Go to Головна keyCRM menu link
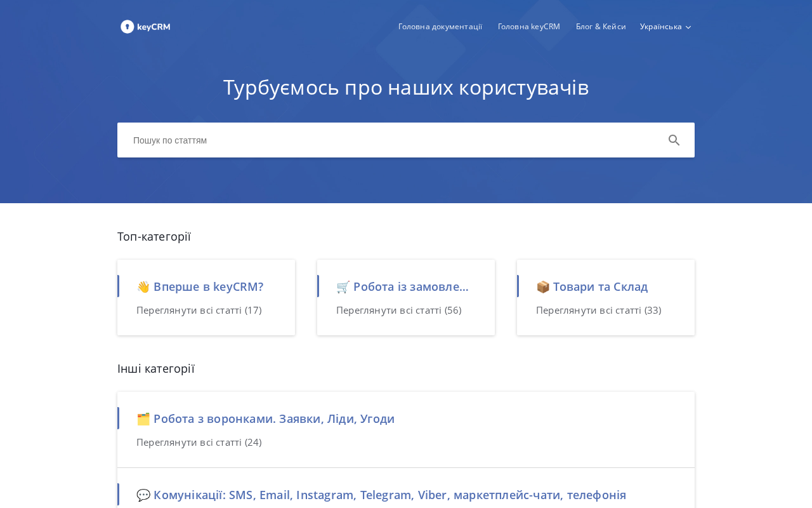812x508 pixels. point(529,27)
